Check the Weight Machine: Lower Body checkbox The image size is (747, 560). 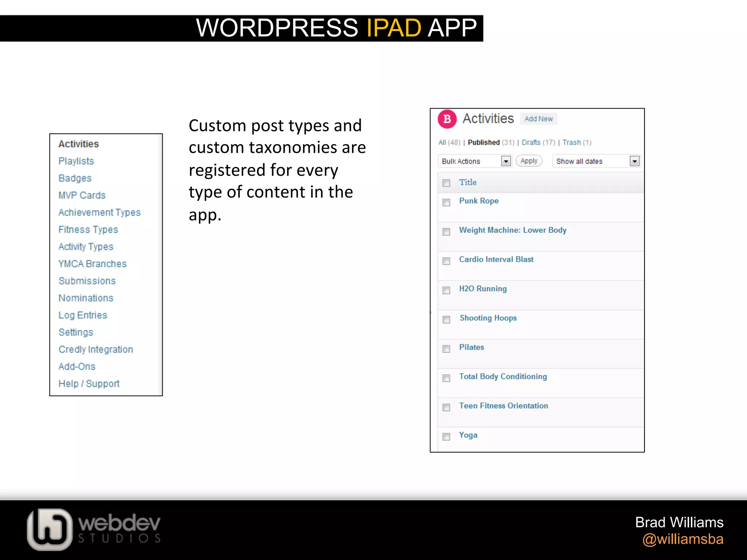click(x=446, y=232)
